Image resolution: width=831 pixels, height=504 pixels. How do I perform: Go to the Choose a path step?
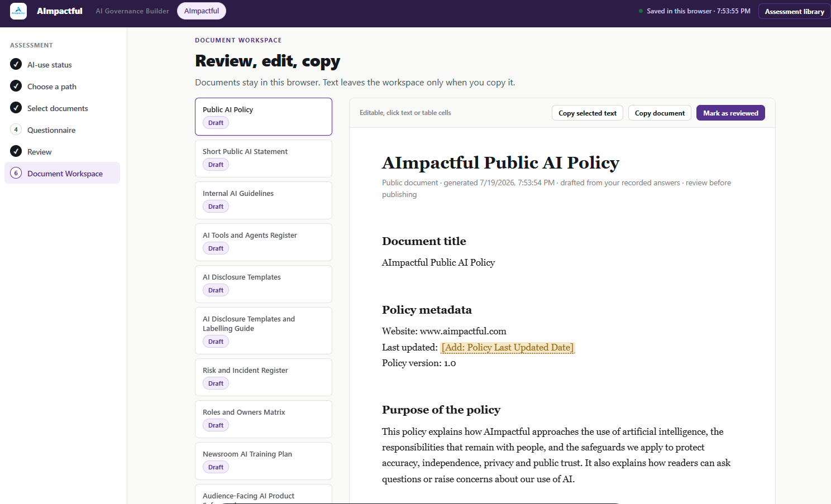tap(62, 87)
